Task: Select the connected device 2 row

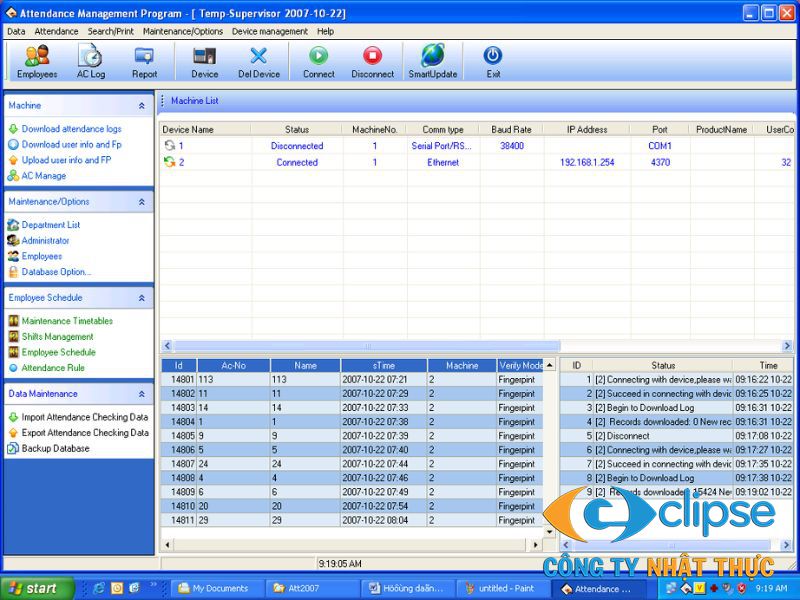Action: click(297, 162)
